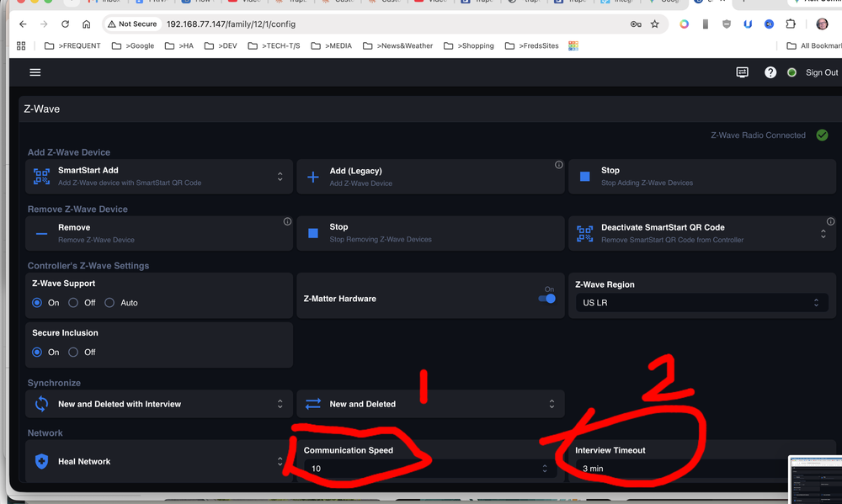Open the >News&Weather bookmarks folder

[397, 46]
